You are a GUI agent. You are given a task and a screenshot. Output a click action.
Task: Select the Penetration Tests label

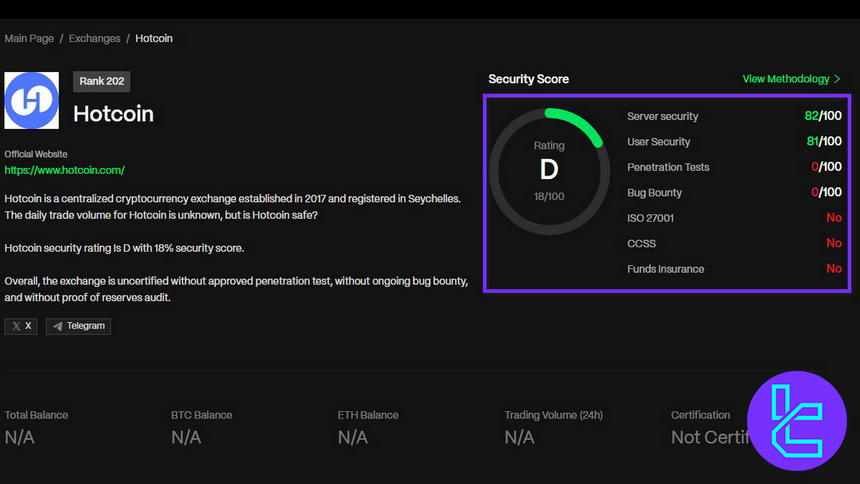pyautogui.click(x=668, y=167)
